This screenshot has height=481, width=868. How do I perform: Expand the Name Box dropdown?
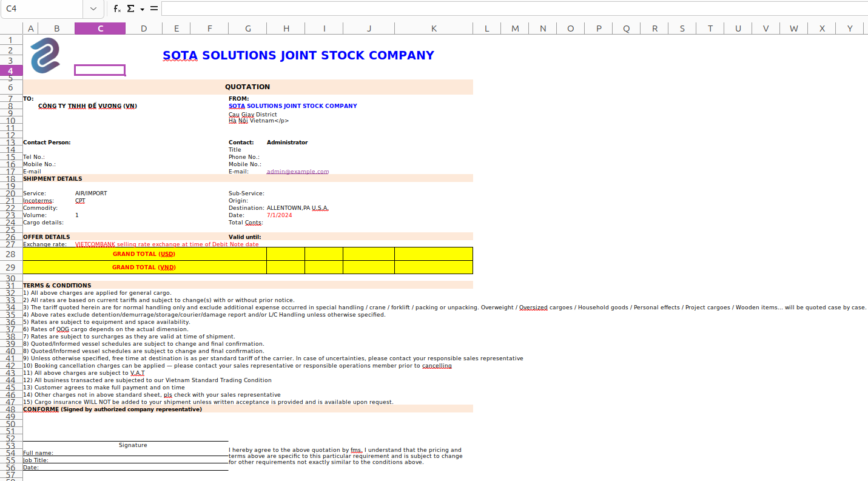[x=93, y=9]
